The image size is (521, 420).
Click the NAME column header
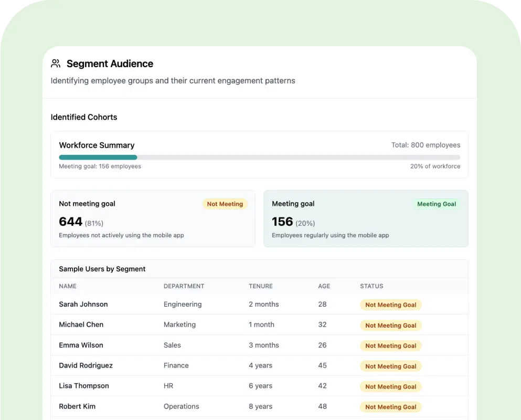coord(68,286)
